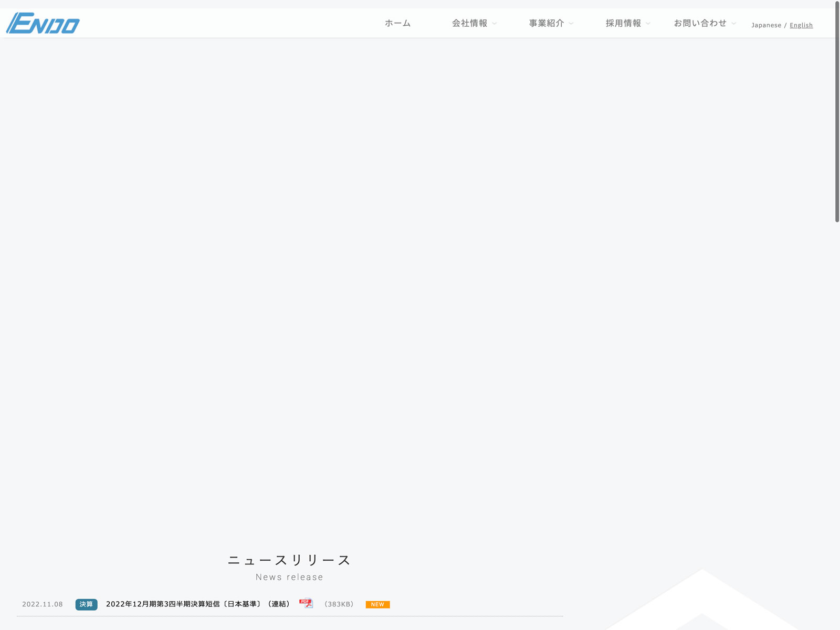Viewport: 840px width, 630px height.
Task: Expand the chevron next to 会社情報
Action: (x=495, y=24)
